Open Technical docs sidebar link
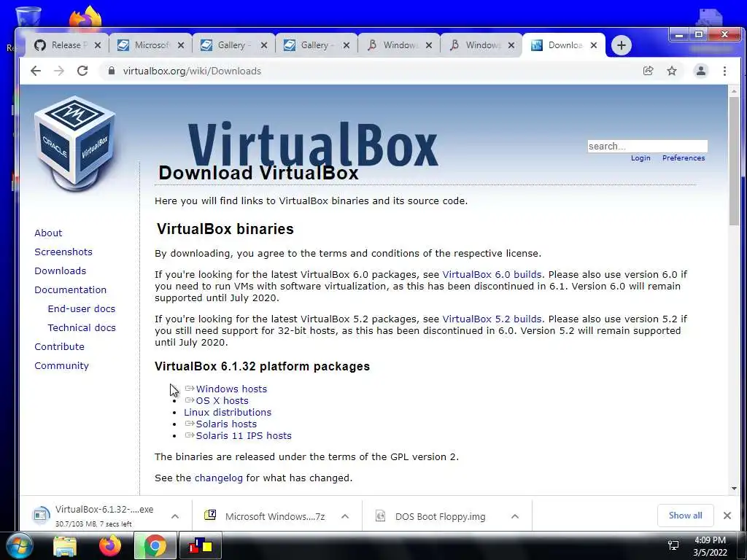This screenshot has height=560, width=747. [82, 328]
